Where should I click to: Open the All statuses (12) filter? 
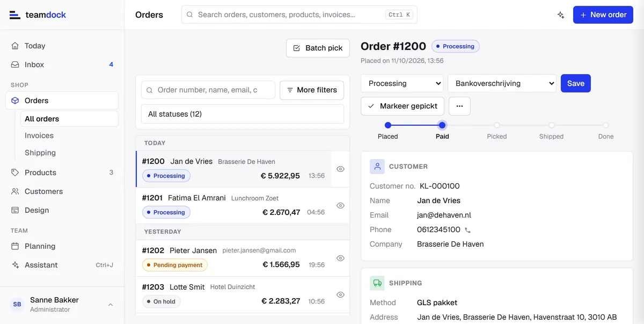point(243,114)
